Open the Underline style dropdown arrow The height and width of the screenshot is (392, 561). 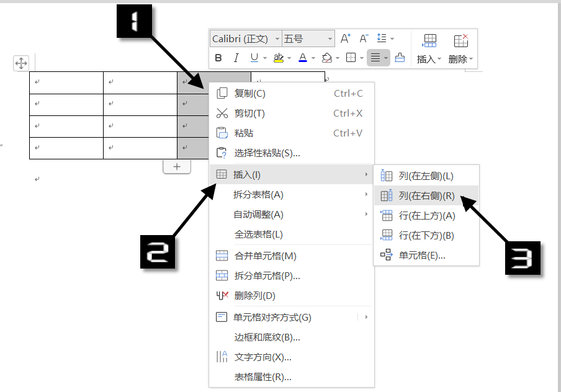coord(265,58)
